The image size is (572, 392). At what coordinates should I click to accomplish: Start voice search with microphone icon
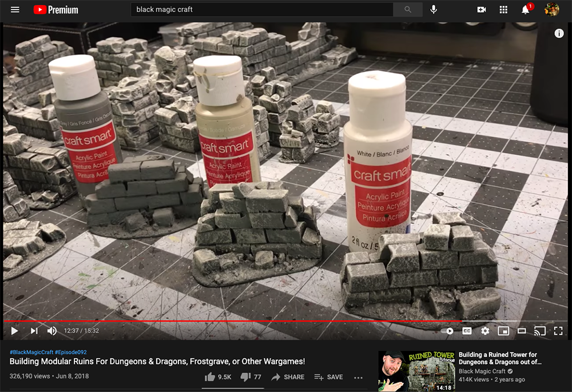pos(434,10)
